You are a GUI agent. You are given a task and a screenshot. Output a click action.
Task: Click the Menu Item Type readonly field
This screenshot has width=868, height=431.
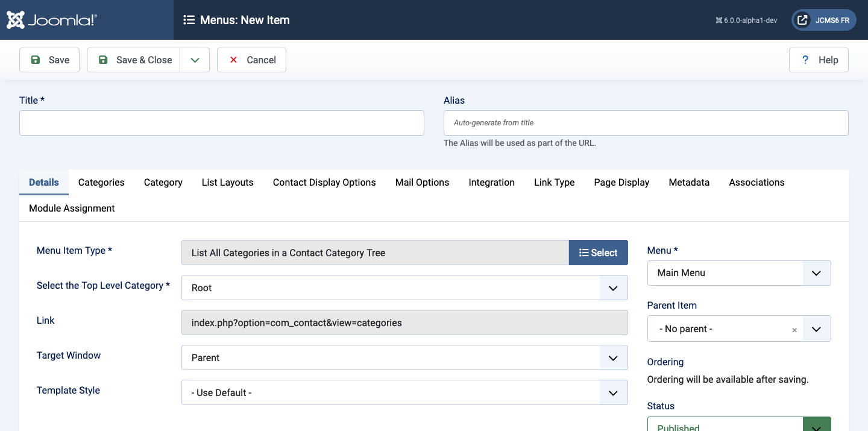[x=375, y=253]
